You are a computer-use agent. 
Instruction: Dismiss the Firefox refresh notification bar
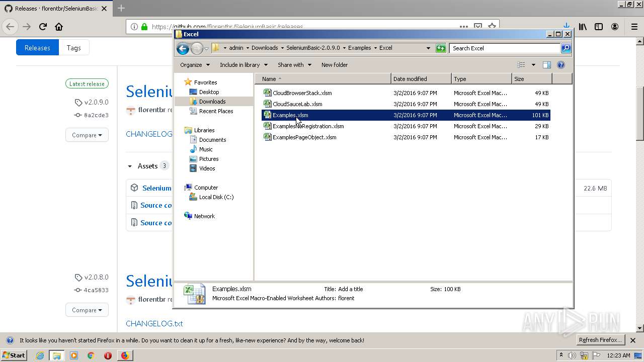(x=633, y=340)
